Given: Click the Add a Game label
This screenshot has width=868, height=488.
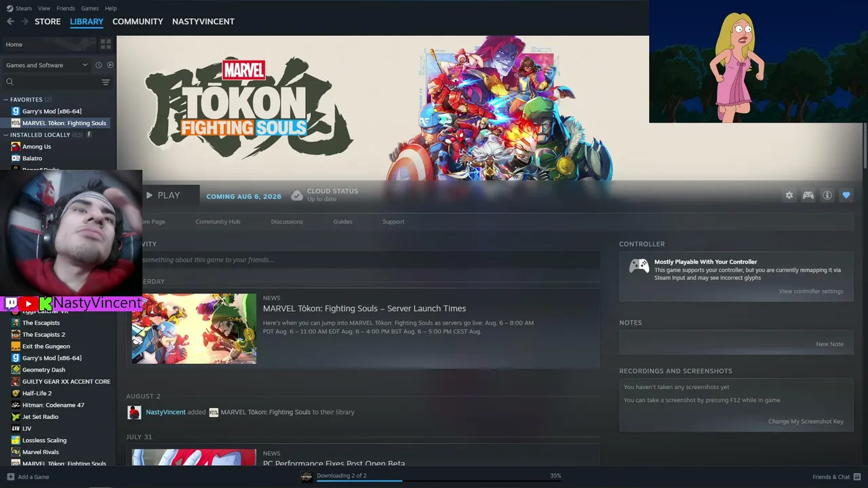Looking at the screenshot, I should click(33, 477).
